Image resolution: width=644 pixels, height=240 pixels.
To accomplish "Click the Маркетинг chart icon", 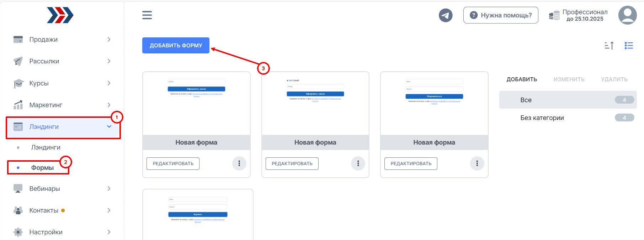I will (x=18, y=105).
